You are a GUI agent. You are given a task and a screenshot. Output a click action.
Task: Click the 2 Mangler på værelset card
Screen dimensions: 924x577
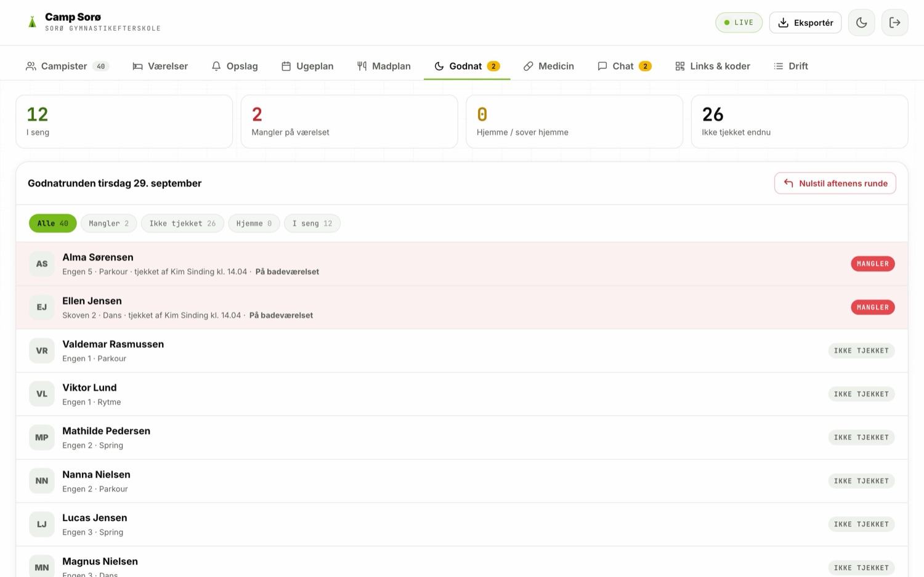point(349,121)
